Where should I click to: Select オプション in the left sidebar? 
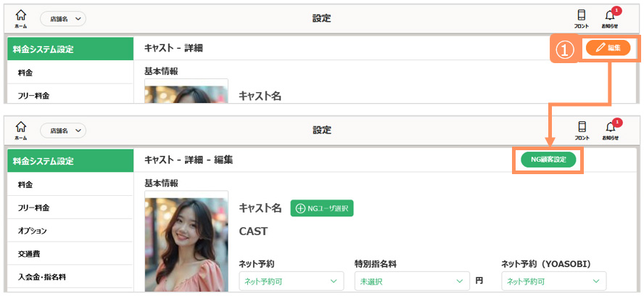(x=33, y=231)
